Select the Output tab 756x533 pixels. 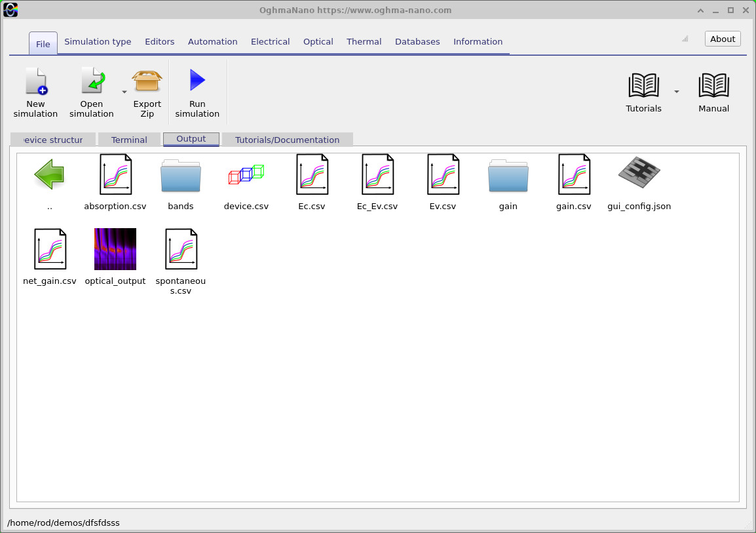(x=191, y=139)
